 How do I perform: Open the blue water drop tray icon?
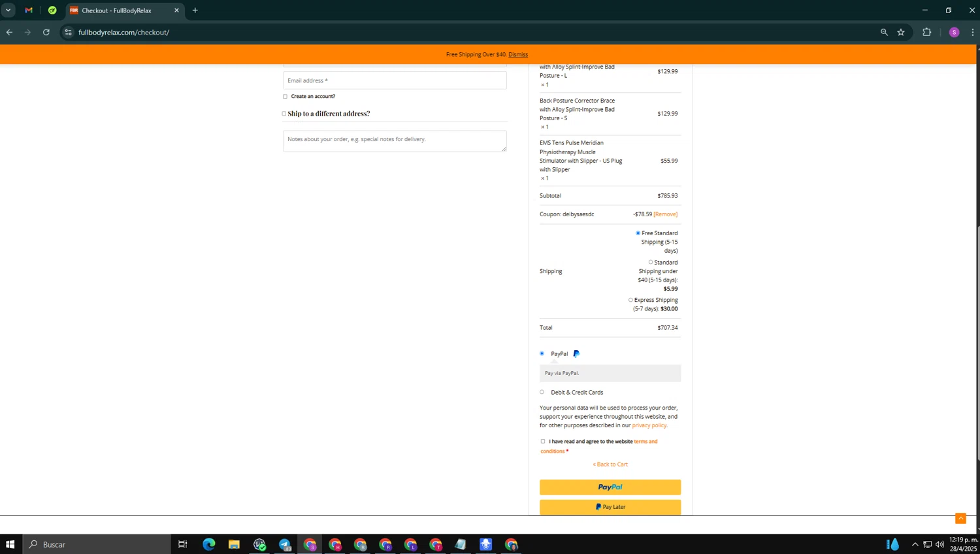[x=892, y=544]
